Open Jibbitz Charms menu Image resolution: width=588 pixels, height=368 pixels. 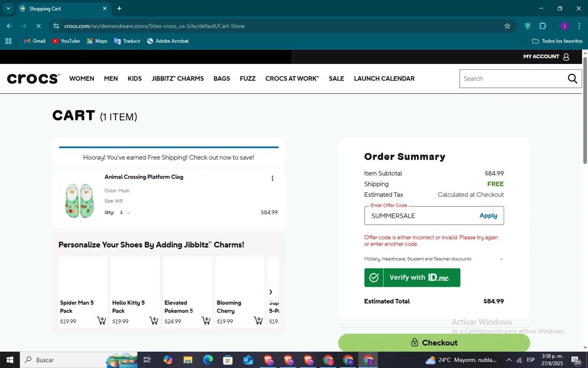click(178, 78)
